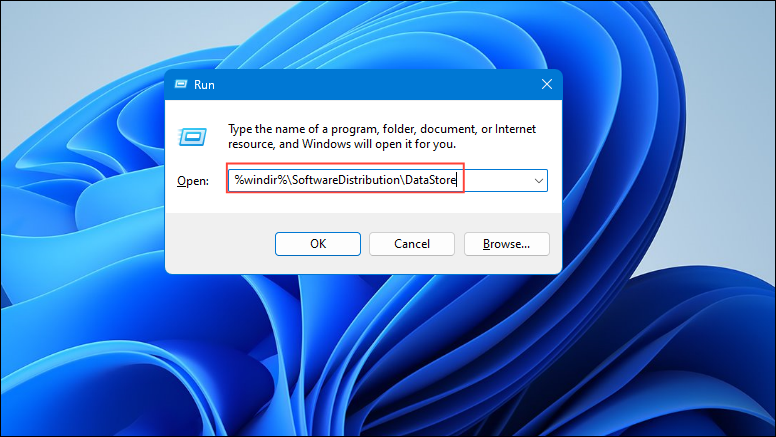The width and height of the screenshot is (776, 437).
Task: Click the Run icon in title bar
Action: (x=181, y=85)
